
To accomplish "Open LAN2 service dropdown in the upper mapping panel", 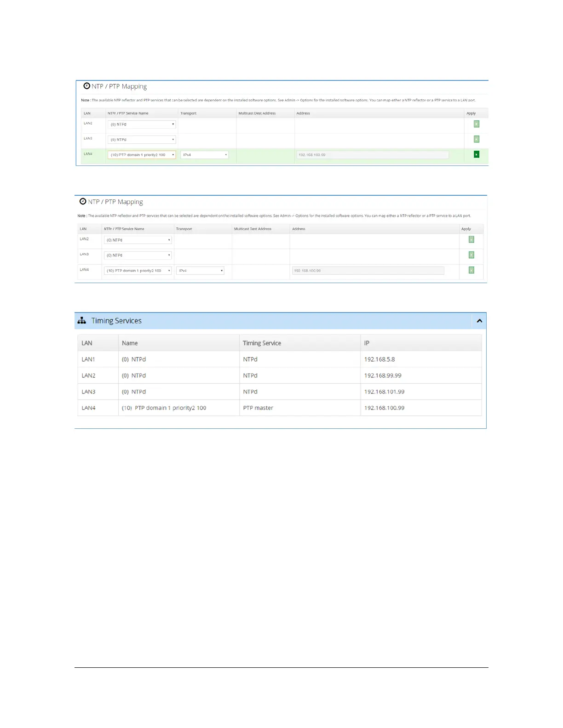I will [x=142, y=124].
